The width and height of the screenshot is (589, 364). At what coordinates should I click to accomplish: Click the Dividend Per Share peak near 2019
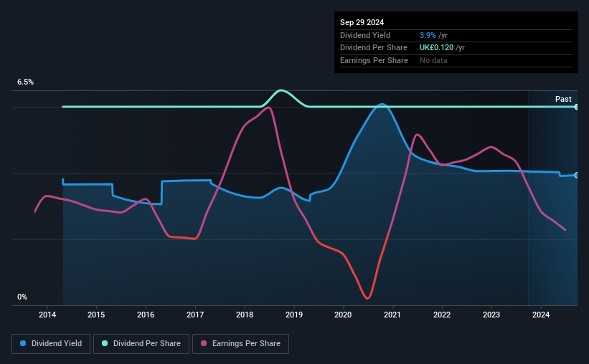(281, 90)
